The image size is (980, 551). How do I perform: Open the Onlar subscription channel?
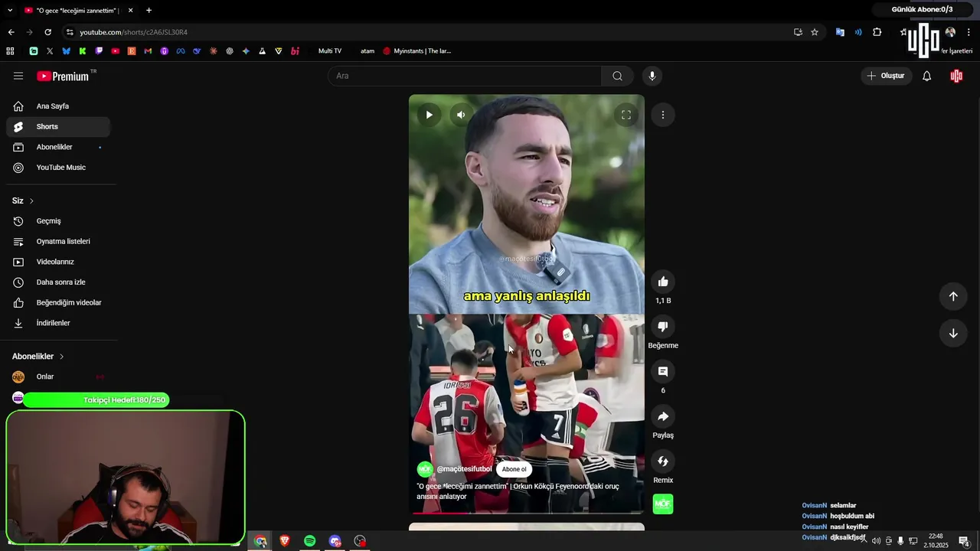(58, 377)
